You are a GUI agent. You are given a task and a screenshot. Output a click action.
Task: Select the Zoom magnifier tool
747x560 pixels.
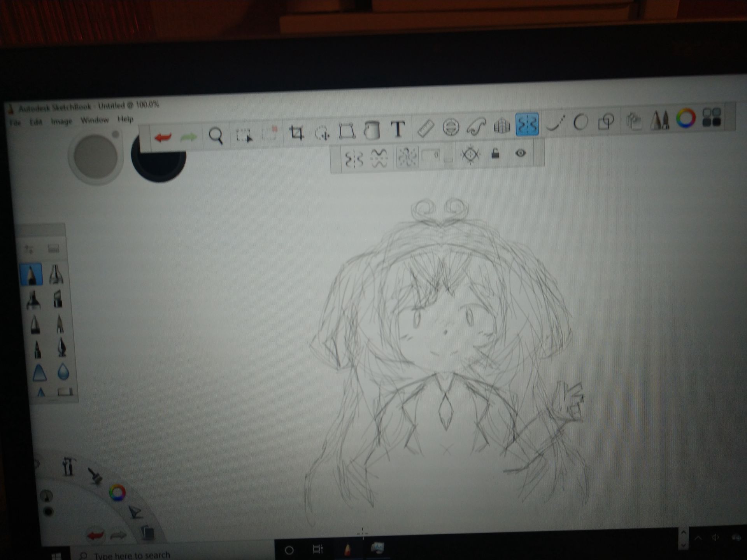pos(216,136)
